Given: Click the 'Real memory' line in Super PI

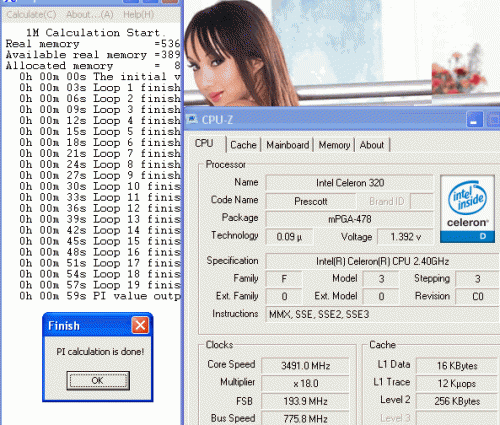Looking at the screenshot, I should (x=93, y=44).
